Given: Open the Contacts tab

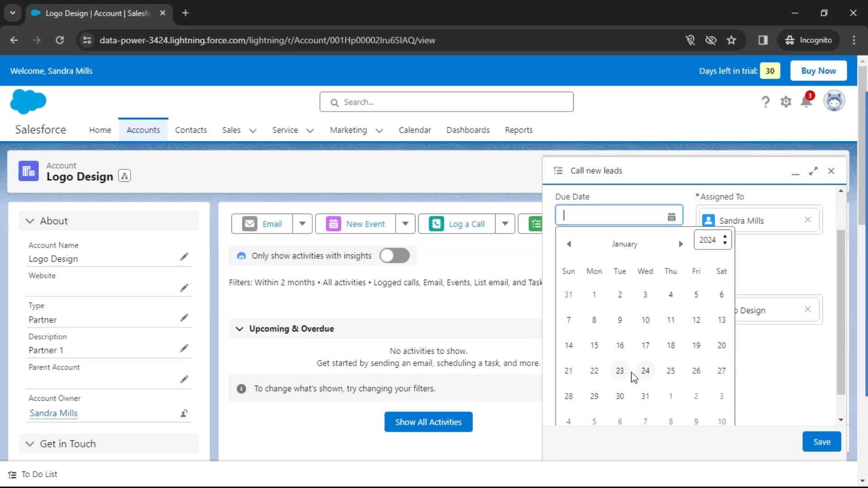Looking at the screenshot, I should (x=191, y=130).
